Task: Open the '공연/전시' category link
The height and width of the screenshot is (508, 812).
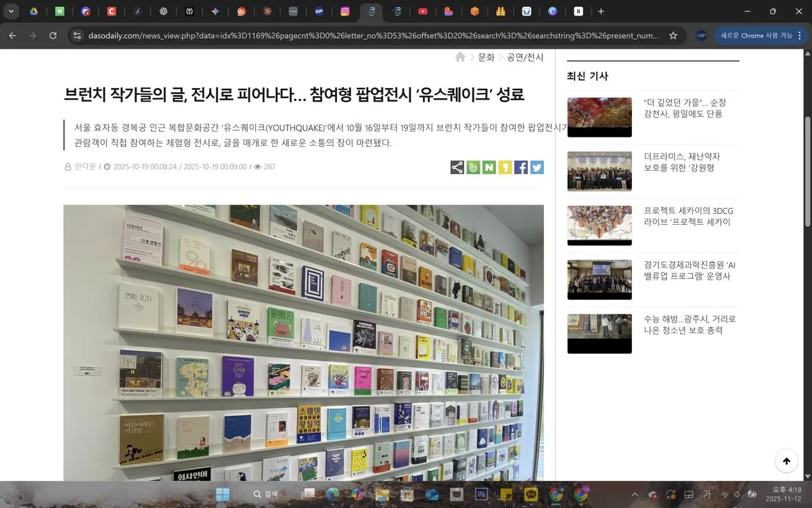Action: 525,58
